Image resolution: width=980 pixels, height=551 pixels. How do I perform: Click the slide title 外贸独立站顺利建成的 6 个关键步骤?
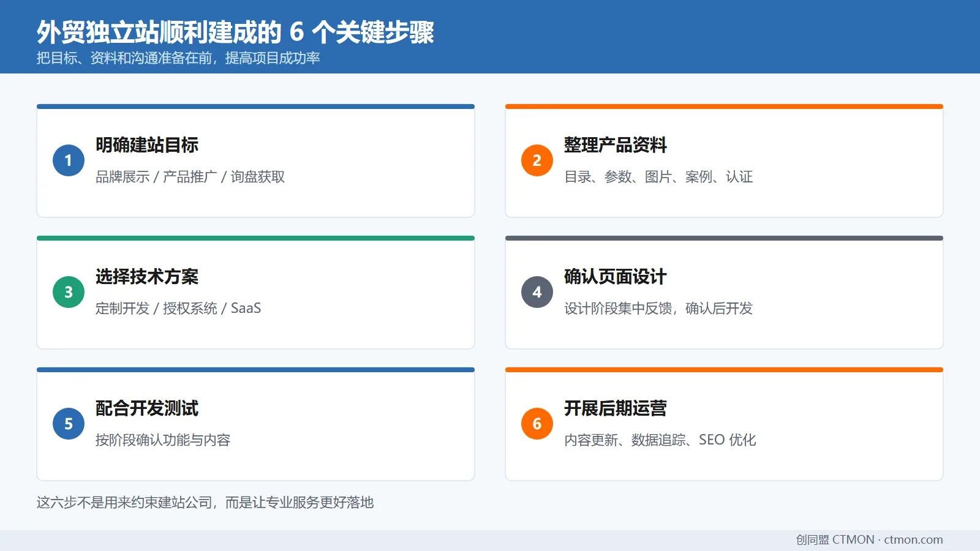pyautogui.click(x=235, y=32)
